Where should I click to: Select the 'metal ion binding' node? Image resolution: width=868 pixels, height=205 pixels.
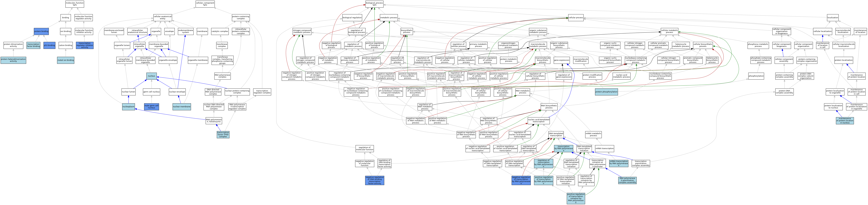(66, 60)
